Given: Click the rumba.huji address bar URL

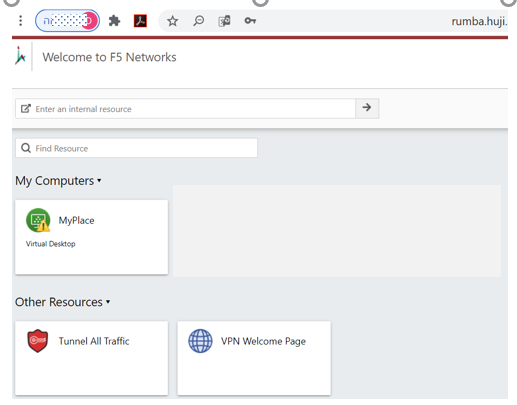Looking at the screenshot, I should (x=479, y=21).
